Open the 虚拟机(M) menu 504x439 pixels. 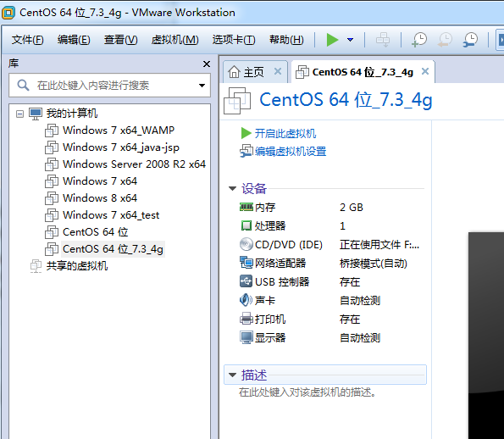pyautogui.click(x=174, y=40)
